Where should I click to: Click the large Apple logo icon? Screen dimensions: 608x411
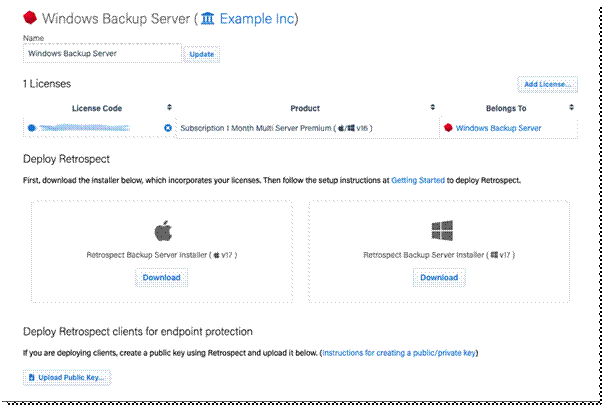pos(163,231)
